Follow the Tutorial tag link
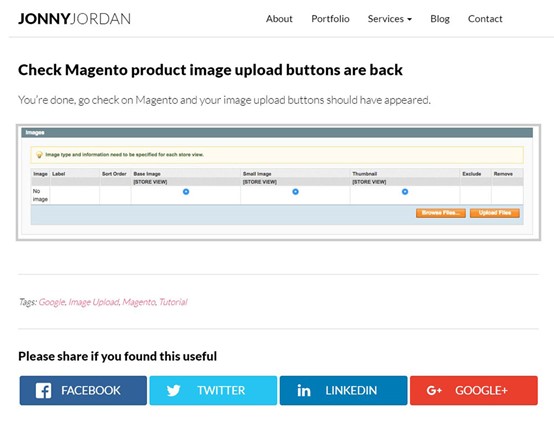 [x=173, y=302]
